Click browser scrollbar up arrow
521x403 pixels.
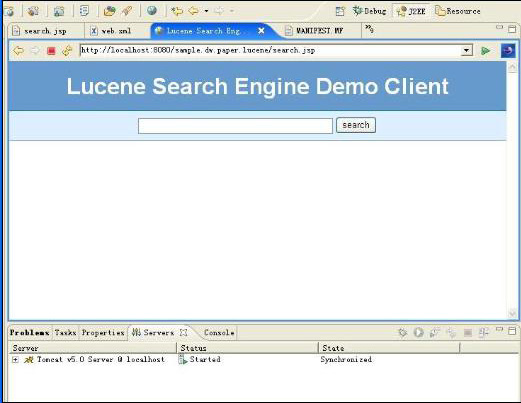pos(512,67)
